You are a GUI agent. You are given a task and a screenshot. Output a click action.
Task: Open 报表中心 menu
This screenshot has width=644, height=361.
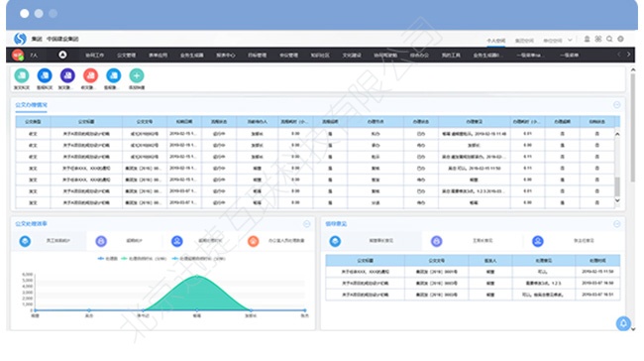click(226, 56)
